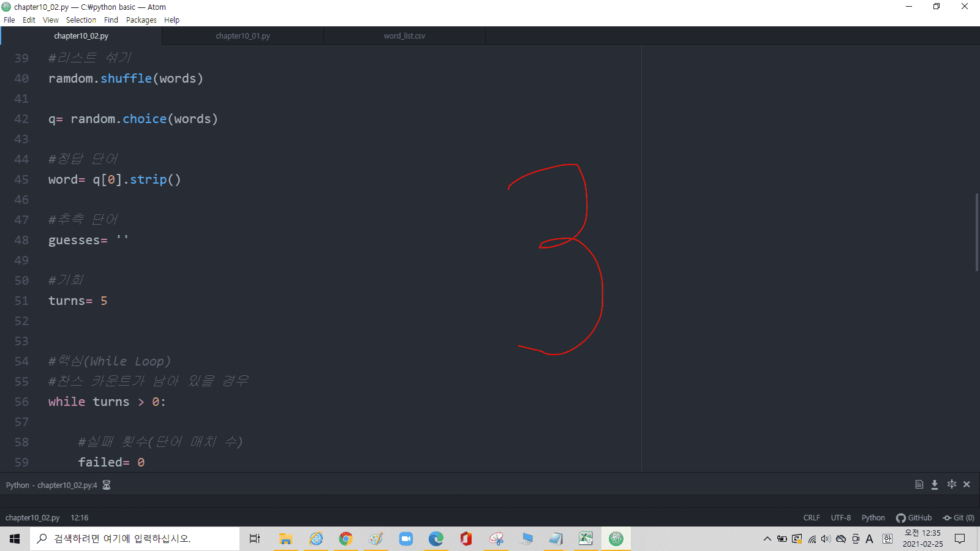980x551 pixels.
Task: Open the volume control tray icon
Action: [x=826, y=539]
